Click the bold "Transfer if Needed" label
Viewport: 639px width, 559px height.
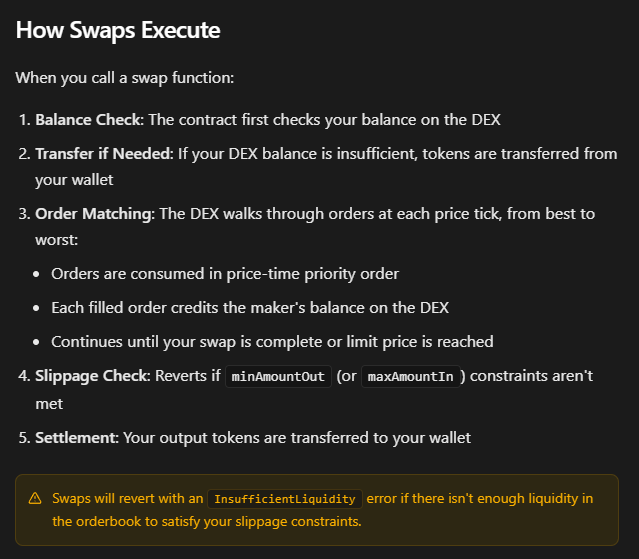coord(105,154)
